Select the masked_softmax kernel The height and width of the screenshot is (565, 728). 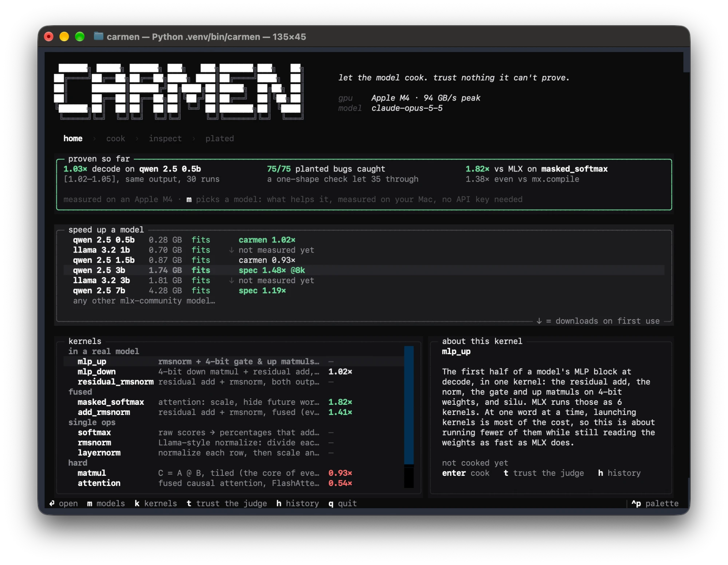(x=234, y=402)
